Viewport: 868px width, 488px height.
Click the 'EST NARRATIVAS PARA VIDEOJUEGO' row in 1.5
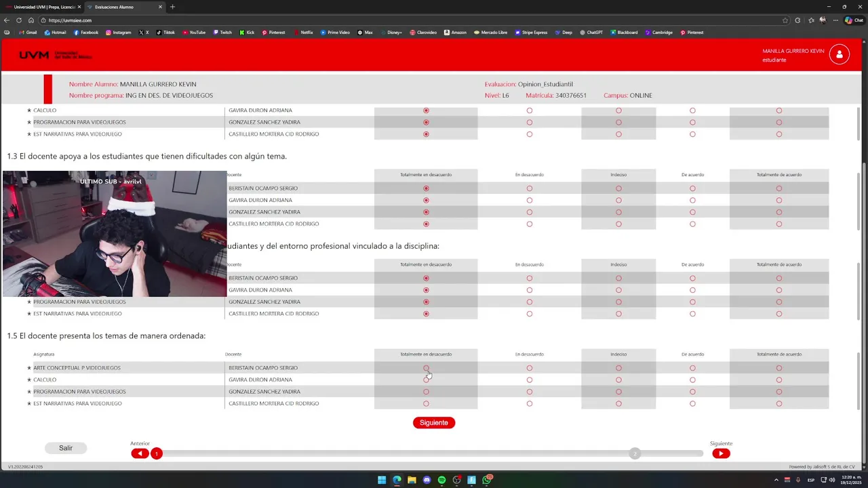[x=428, y=404]
